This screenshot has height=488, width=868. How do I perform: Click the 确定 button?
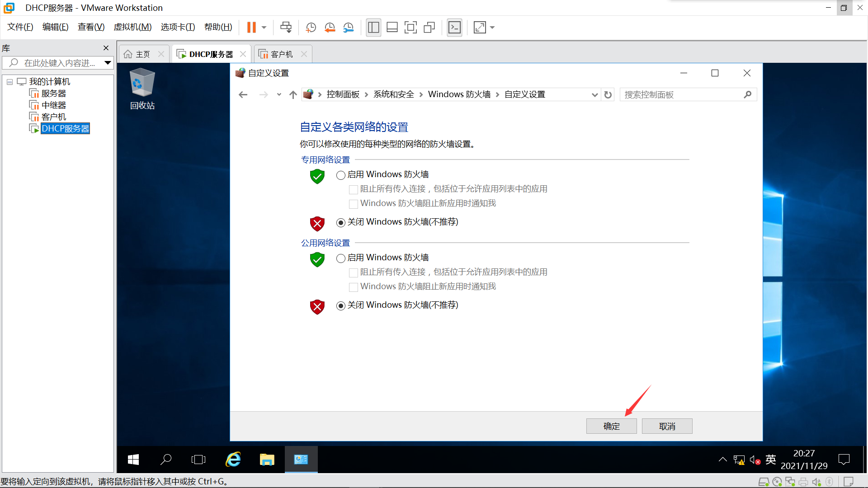[611, 426]
